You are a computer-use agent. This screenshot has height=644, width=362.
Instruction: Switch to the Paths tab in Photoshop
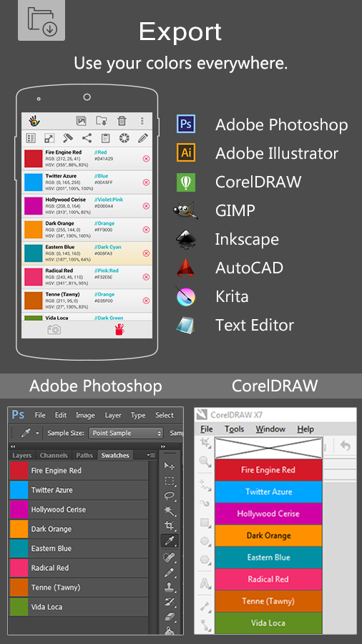tap(84, 455)
